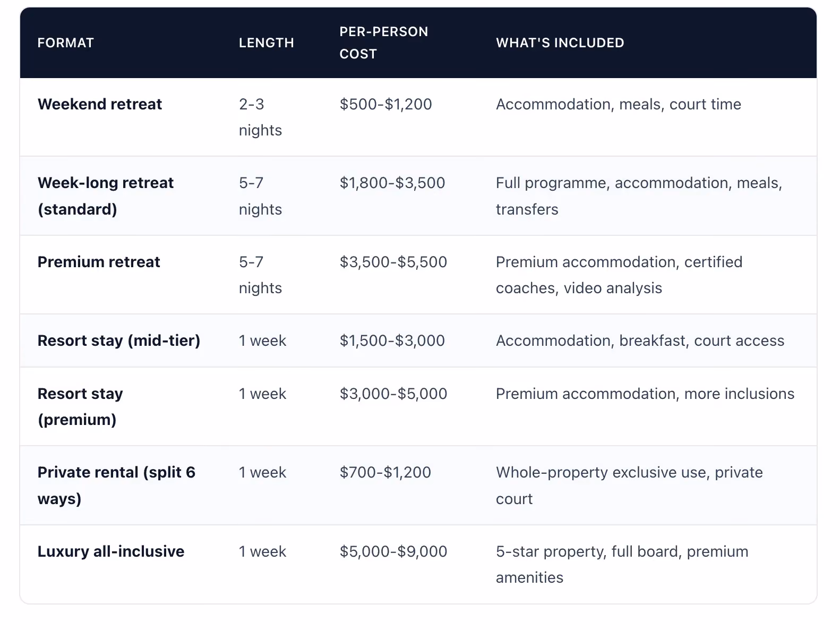Click the $5,000-$9,000 cost cell
This screenshot has height=630, width=840.
click(x=393, y=551)
